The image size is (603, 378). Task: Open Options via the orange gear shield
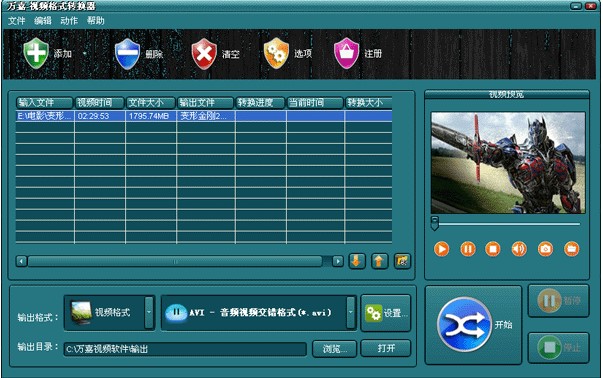(276, 53)
